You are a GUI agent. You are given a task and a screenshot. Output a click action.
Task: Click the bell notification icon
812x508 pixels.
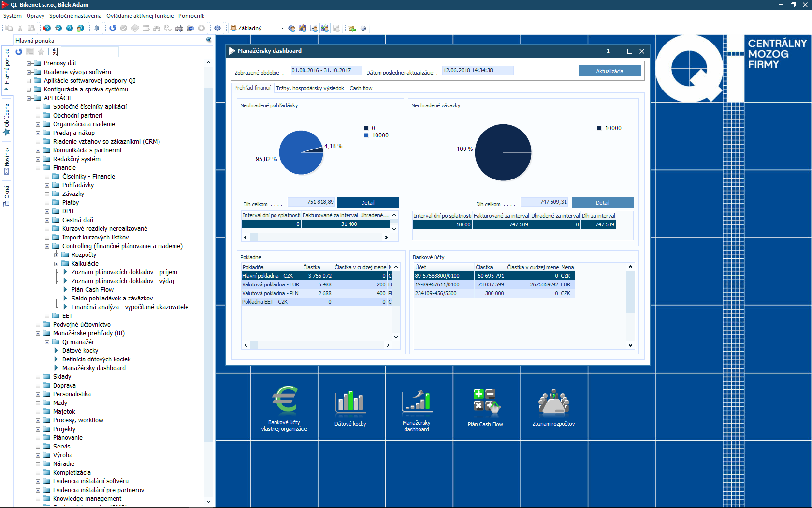coord(97,28)
